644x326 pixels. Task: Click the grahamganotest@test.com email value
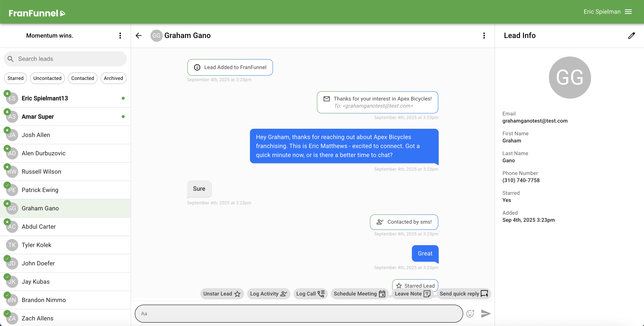(535, 121)
